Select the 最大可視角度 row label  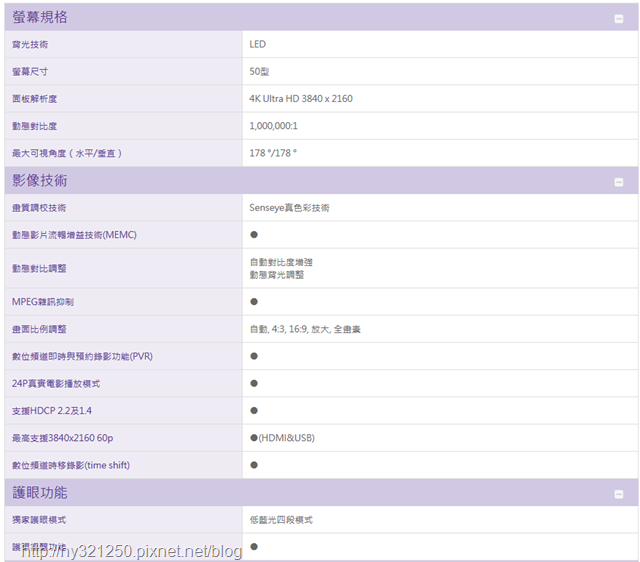tap(67, 153)
